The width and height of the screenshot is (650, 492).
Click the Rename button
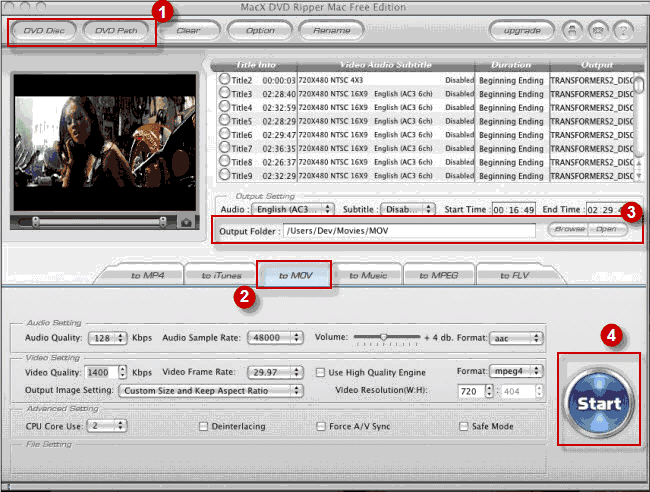coord(332,30)
